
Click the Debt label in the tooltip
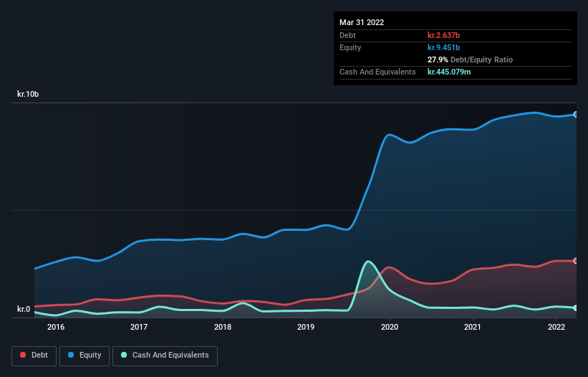(347, 35)
